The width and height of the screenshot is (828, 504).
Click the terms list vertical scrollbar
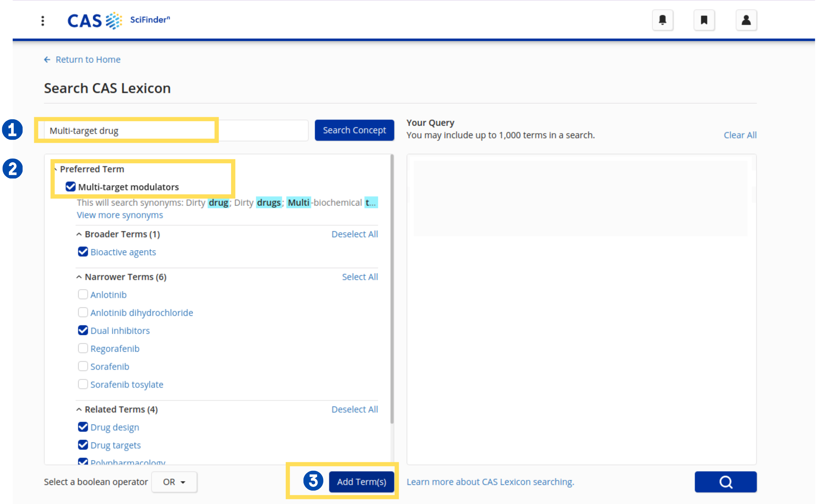[392, 289]
